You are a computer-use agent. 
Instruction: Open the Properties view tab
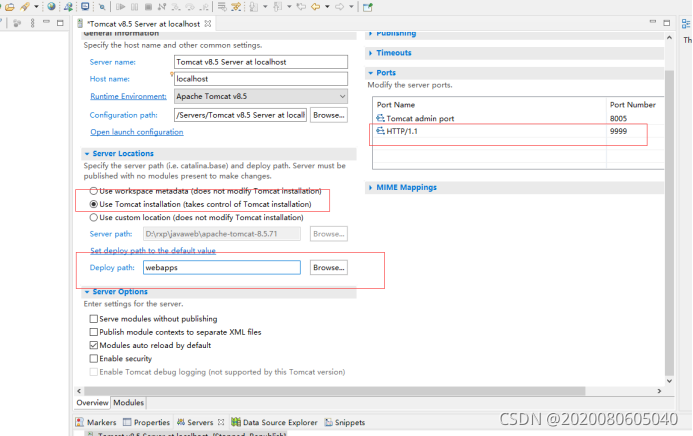point(146,422)
